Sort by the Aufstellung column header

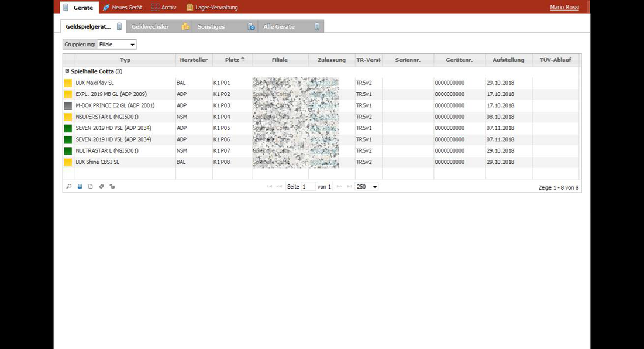[x=508, y=60]
